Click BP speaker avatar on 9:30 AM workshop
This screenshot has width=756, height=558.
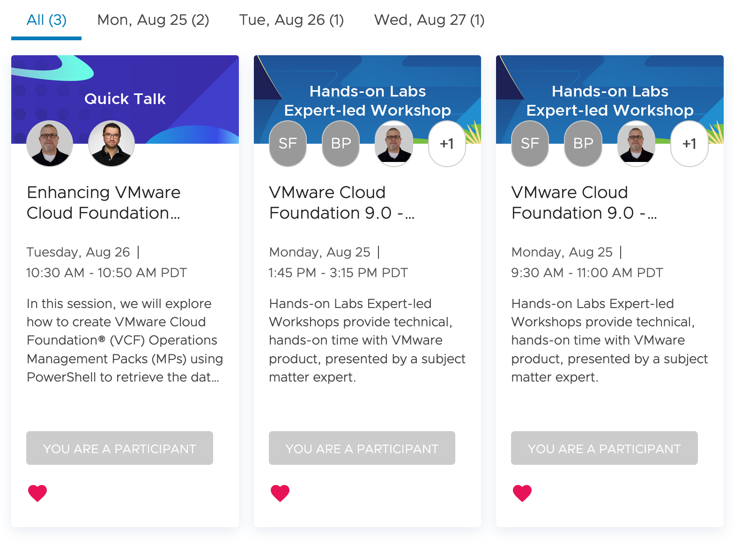tap(583, 144)
